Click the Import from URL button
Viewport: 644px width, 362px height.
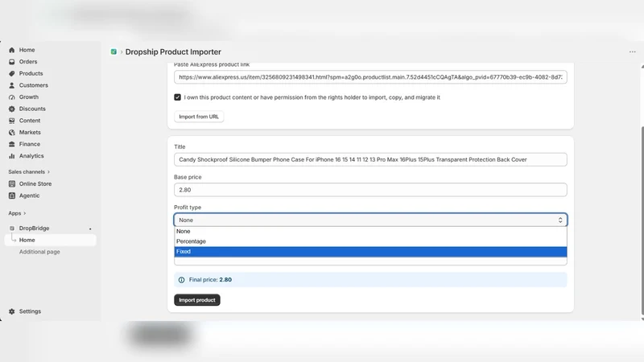click(x=199, y=117)
